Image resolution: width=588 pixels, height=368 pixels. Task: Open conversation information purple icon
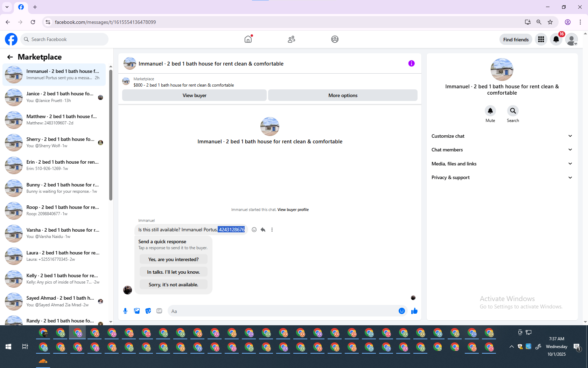click(412, 63)
